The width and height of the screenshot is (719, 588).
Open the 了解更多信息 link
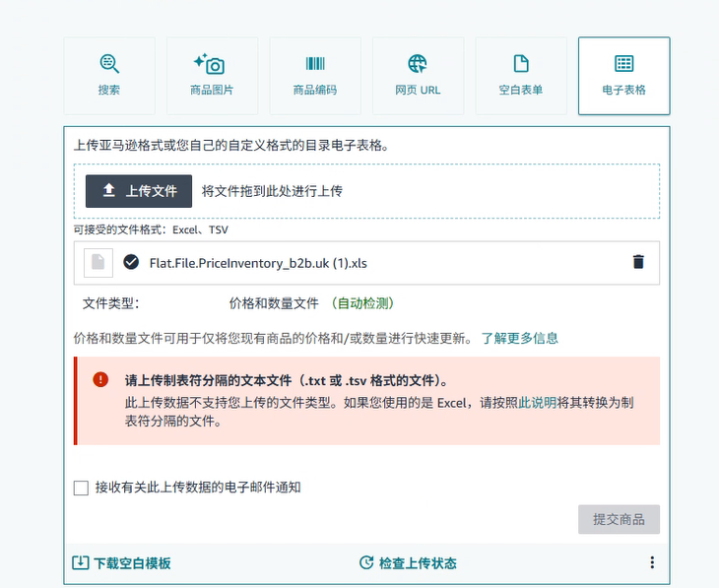tap(519, 338)
